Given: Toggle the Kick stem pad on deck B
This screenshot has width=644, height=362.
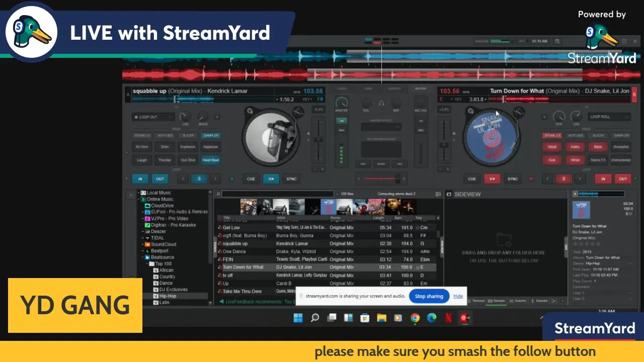Looking at the screenshot, I should click(552, 160).
